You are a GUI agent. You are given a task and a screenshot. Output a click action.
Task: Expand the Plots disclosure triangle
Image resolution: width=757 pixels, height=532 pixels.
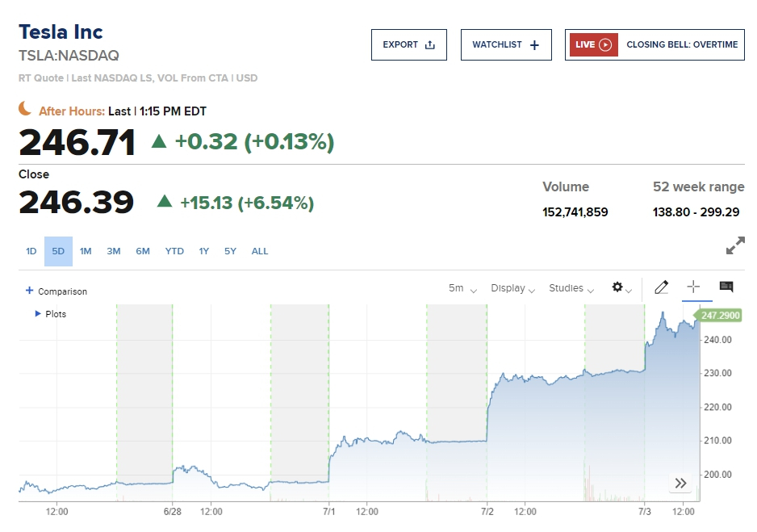click(38, 313)
